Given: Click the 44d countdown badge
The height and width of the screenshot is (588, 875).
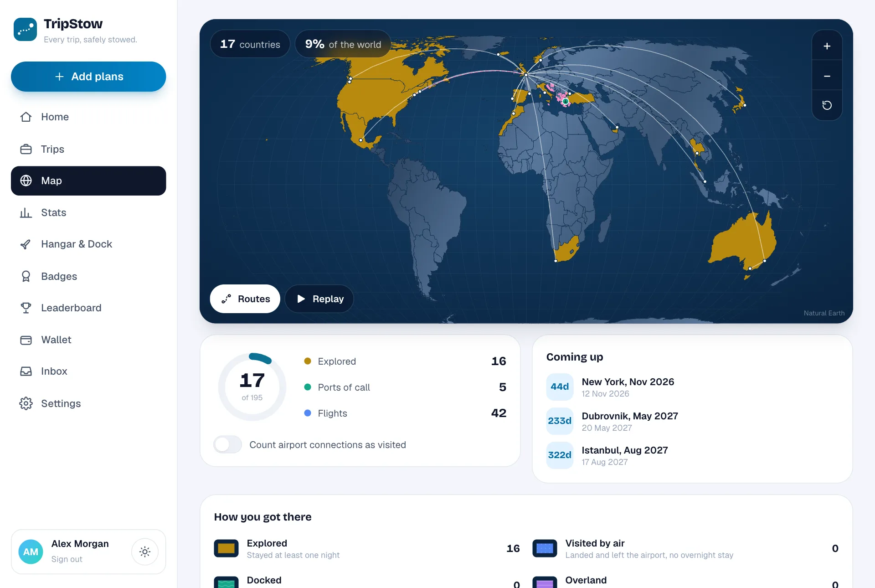Looking at the screenshot, I should (560, 387).
